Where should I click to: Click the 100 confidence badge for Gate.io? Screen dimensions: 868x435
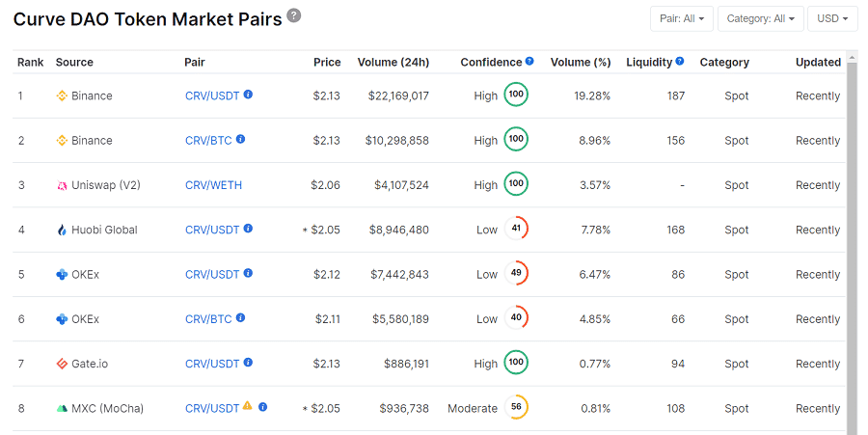516,363
